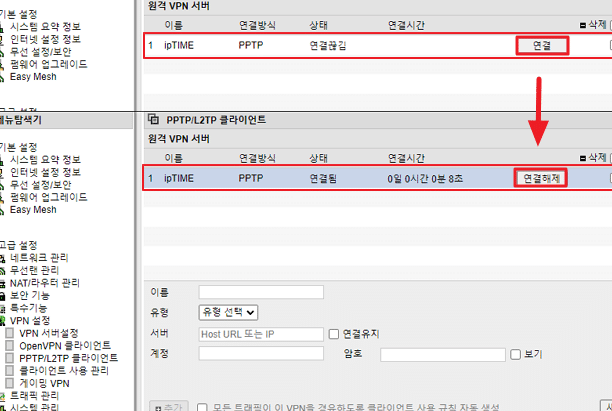
Task: Collapse the VPN 설정 menu group
Action: pos(30,321)
